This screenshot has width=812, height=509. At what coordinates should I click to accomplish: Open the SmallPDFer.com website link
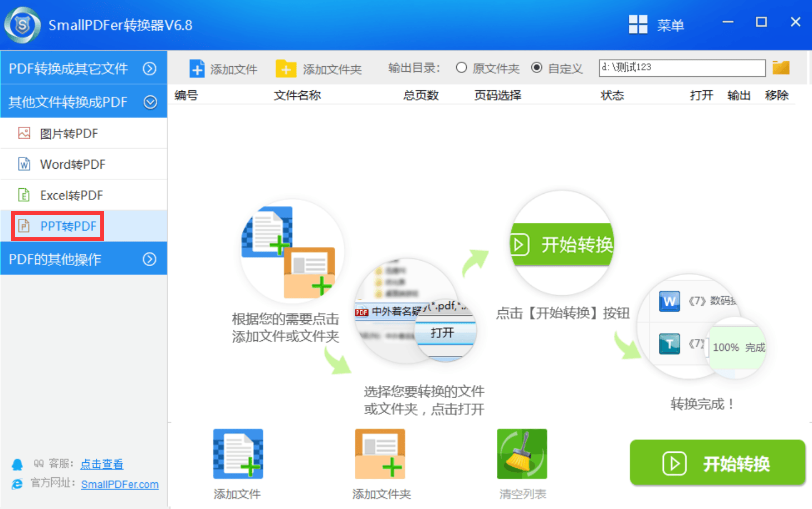[120, 484]
